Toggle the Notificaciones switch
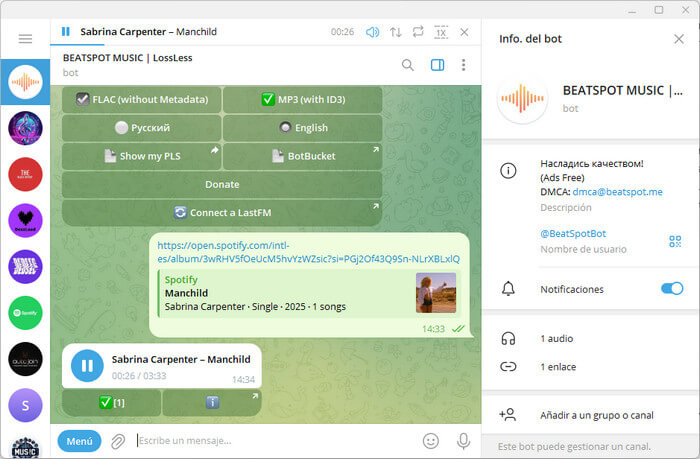Viewport: 700px width, 459px height. point(672,289)
